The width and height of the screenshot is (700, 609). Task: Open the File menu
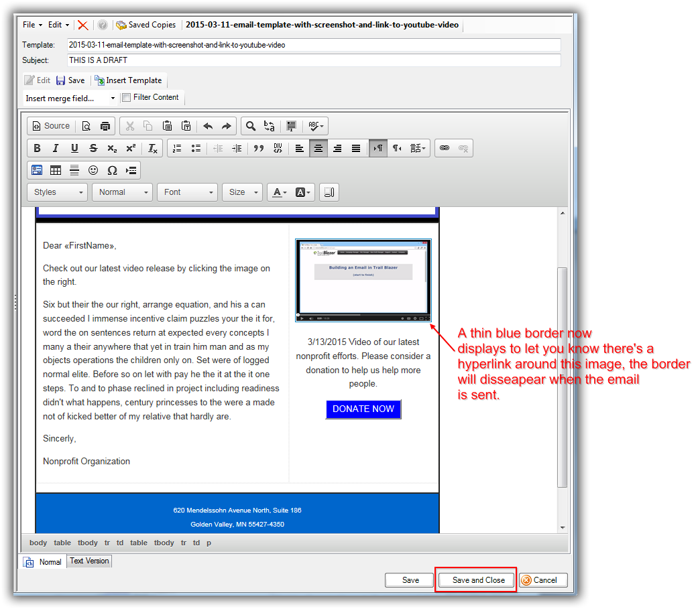tap(32, 25)
